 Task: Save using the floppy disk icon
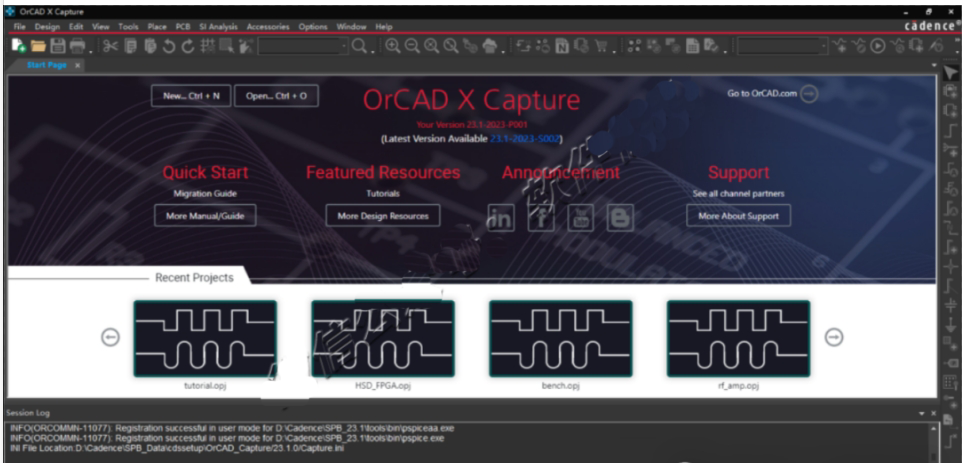[x=58, y=45]
